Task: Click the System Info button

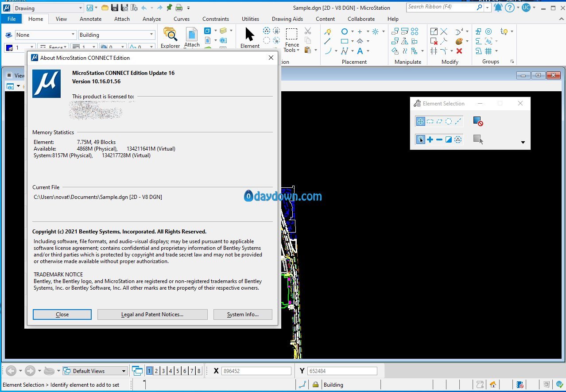Action: [x=243, y=314]
